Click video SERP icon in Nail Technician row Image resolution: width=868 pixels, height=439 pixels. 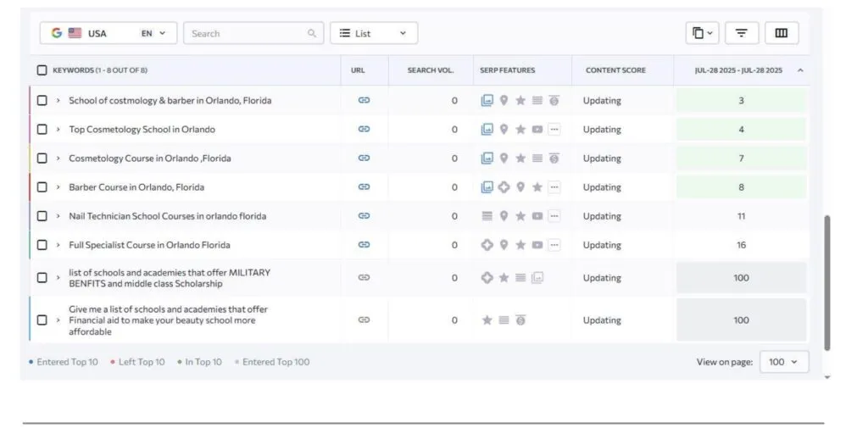537,216
